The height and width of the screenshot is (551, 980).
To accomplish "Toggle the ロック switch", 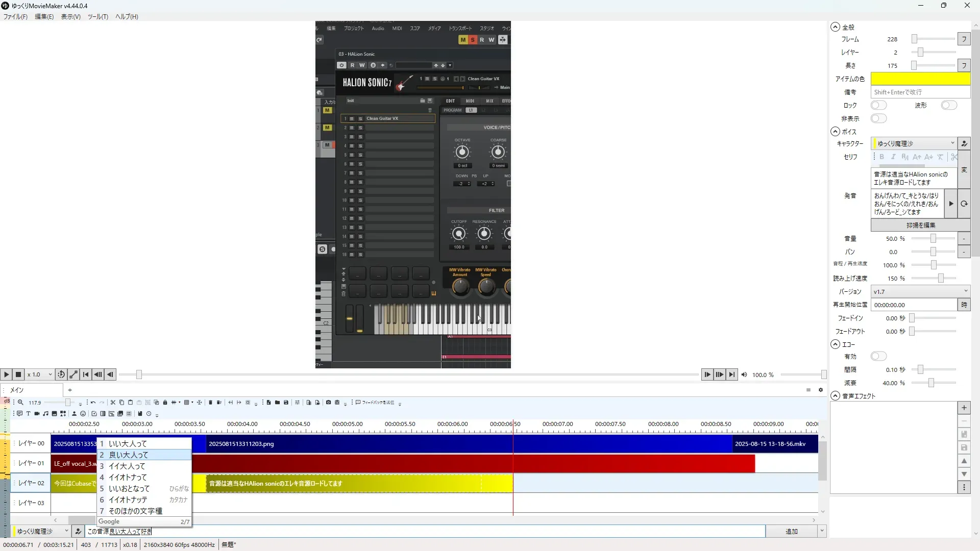I will click(878, 106).
